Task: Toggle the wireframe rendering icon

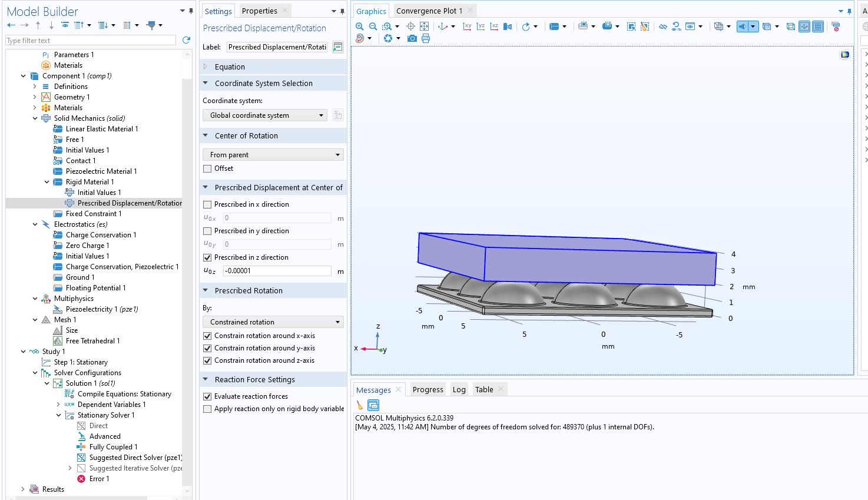Action: pyautogui.click(x=790, y=27)
